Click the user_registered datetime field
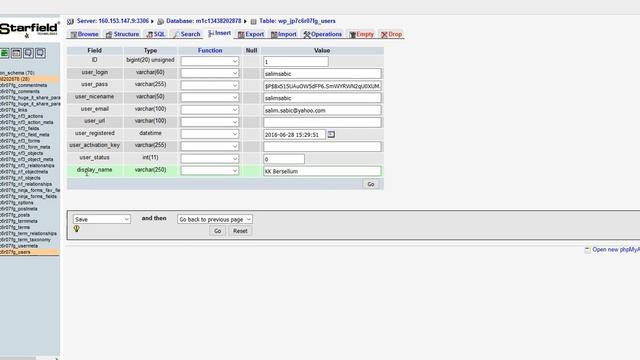640x360 pixels. 294,134
